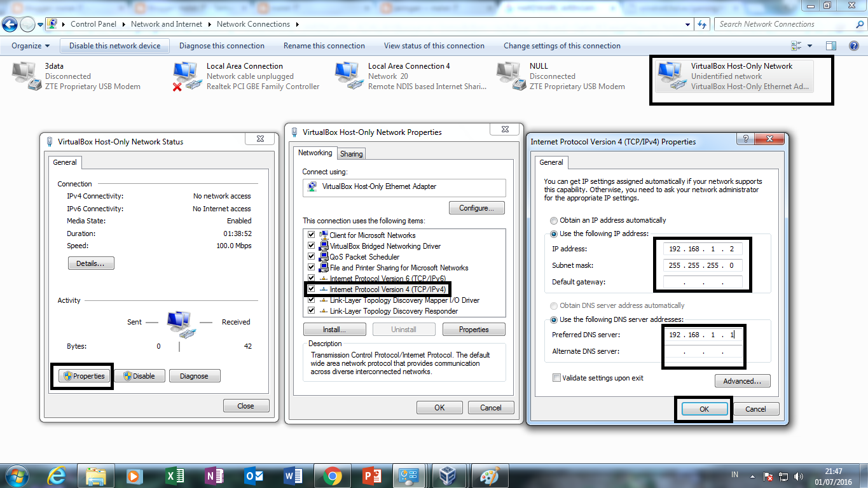Open Google Chrome from the taskbar
The image size is (868, 488).
[x=332, y=475]
